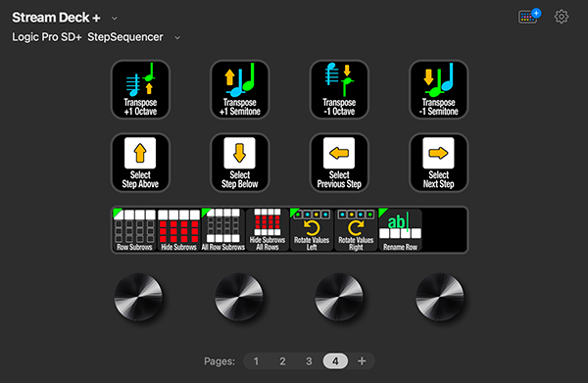Screen dimensions: 588x383
Task: Select the Select Step Below key
Action: click(x=240, y=163)
